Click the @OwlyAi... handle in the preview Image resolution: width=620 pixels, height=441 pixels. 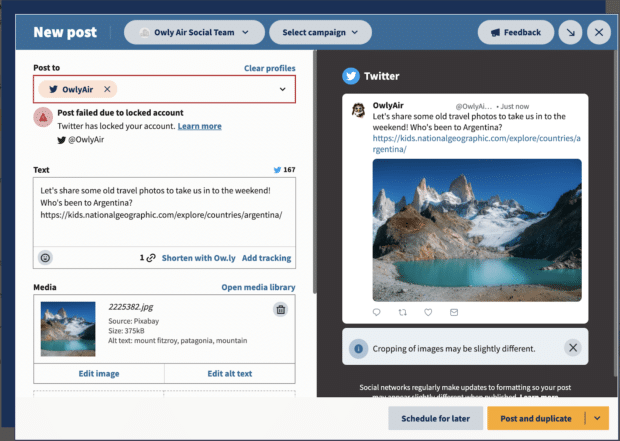point(474,106)
